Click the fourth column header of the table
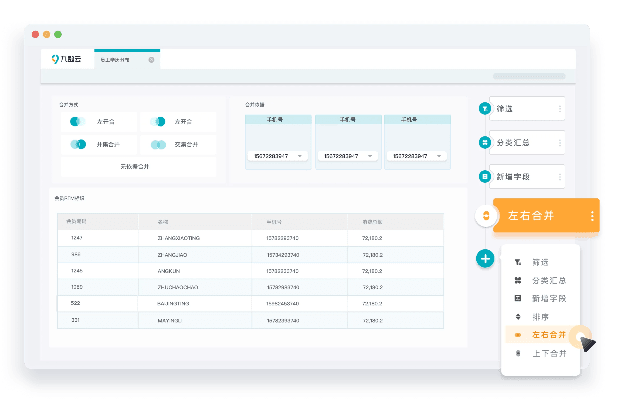 coord(396,222)
